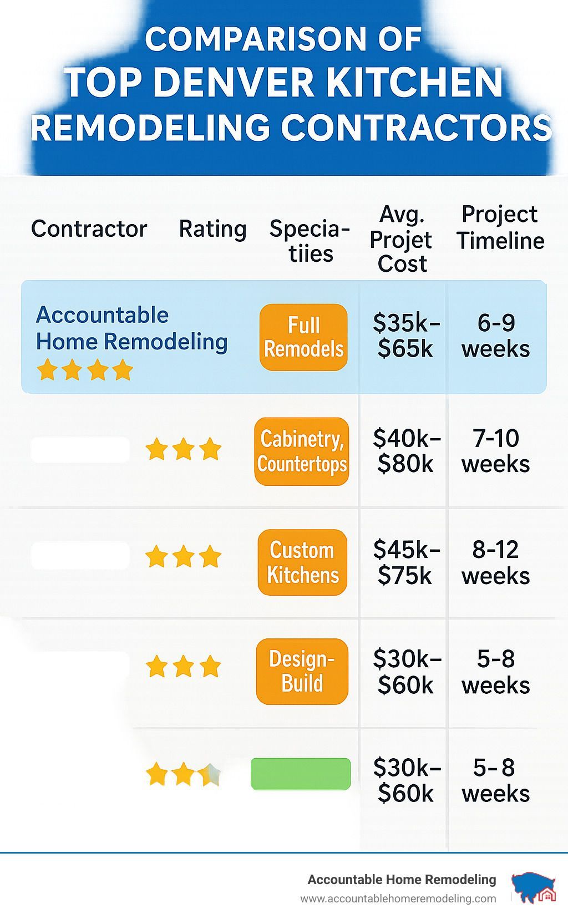Click the star rating in Cabinetry, Countertops row
Screen dimensions: 568x924
tap(184, 449)
